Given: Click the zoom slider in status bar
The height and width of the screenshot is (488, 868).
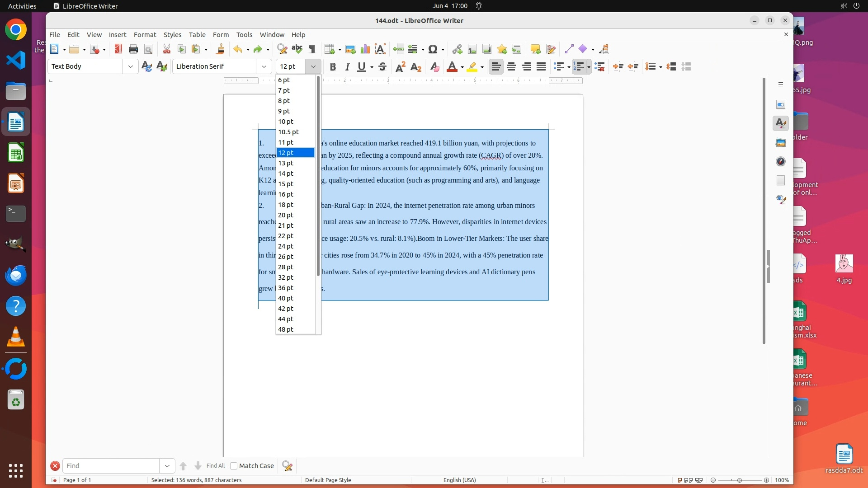Looking at the screenshot, I should [x=740, y=480].
